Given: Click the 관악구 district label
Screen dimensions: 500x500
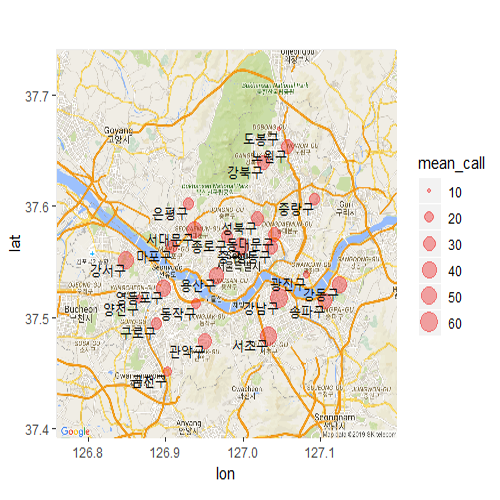Looking at the screenshot, I should tap(187, 352).
